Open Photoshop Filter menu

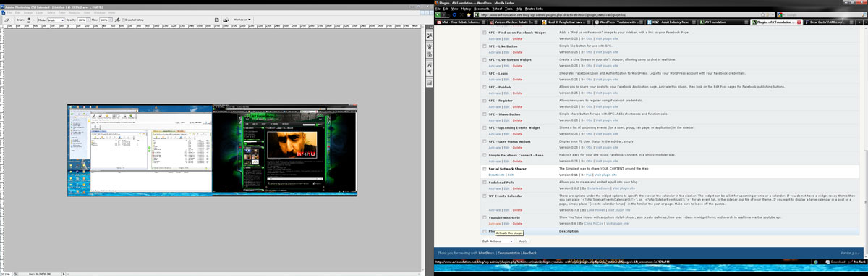tap(61, 12)
